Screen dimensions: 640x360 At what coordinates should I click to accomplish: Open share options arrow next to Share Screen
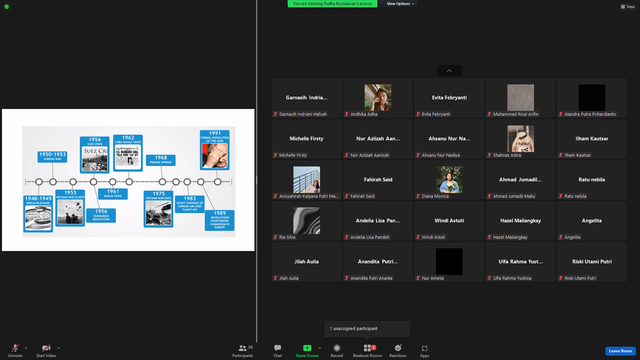click(x=320, y=348)
